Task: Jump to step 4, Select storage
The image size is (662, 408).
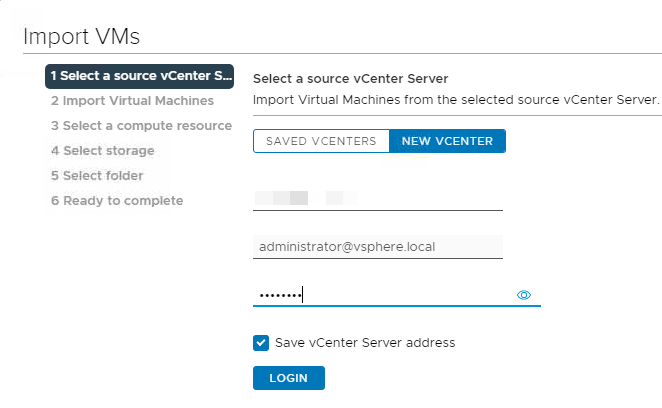Action: (x=103, y=151)
